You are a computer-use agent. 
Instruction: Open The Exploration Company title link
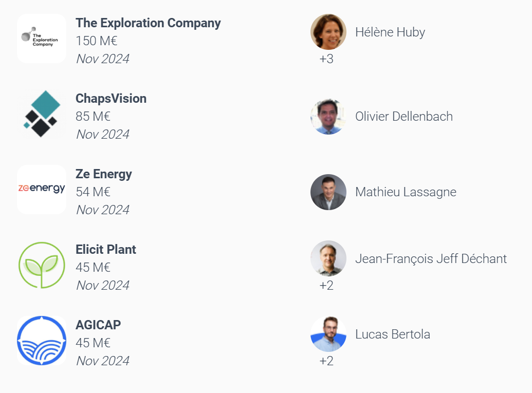148,23
